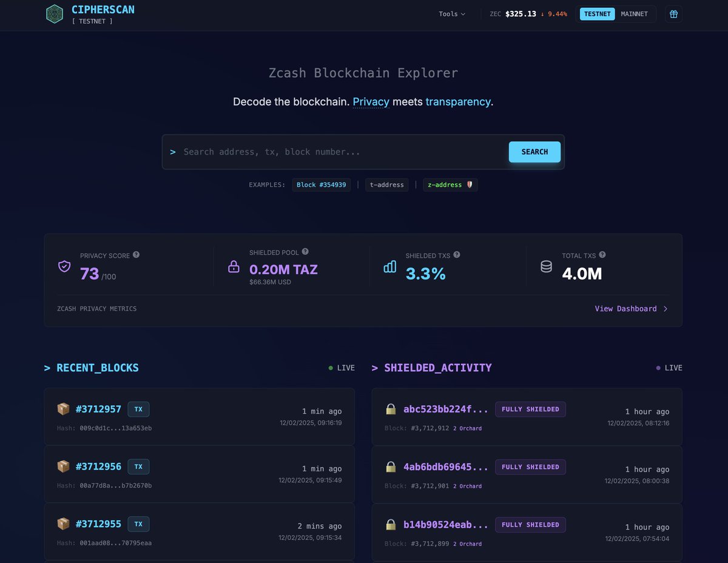Click padlock icon of 4ab6bdb69645 transaction
This screenshot has height=563, width=728.
[391, 467]
